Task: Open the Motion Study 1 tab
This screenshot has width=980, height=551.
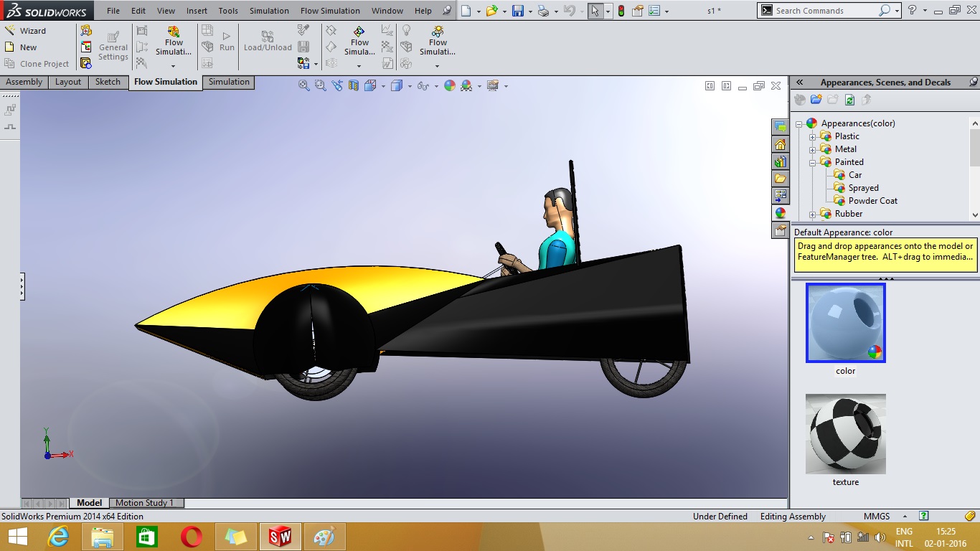Action: click(x=145, y=503)
